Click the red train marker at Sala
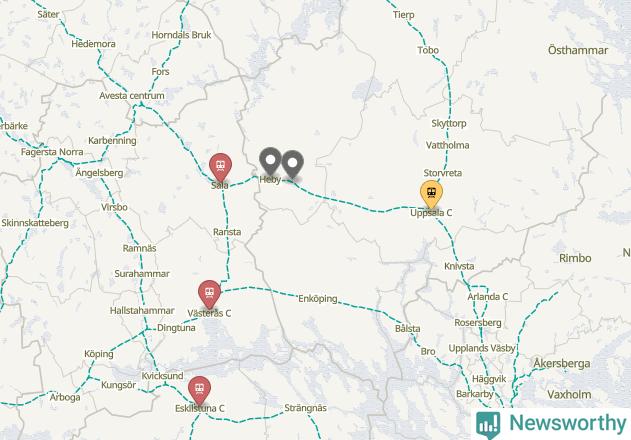 pyautogui.click(x=220, y=167)
